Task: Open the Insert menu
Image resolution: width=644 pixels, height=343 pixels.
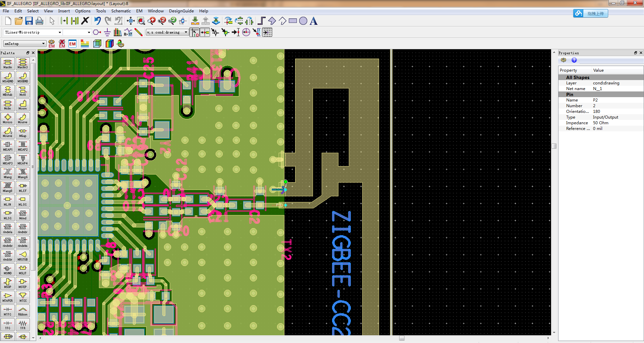Action: point(64,11)
